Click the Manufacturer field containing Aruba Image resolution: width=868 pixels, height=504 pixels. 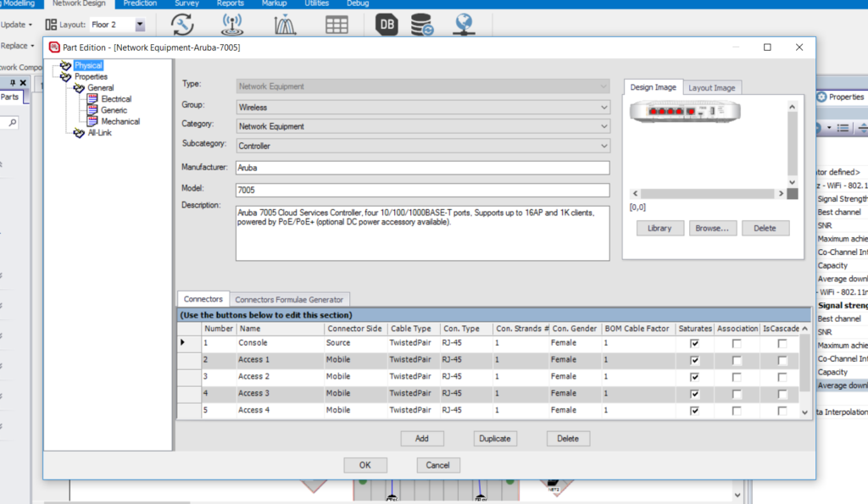tap(423, 168)
